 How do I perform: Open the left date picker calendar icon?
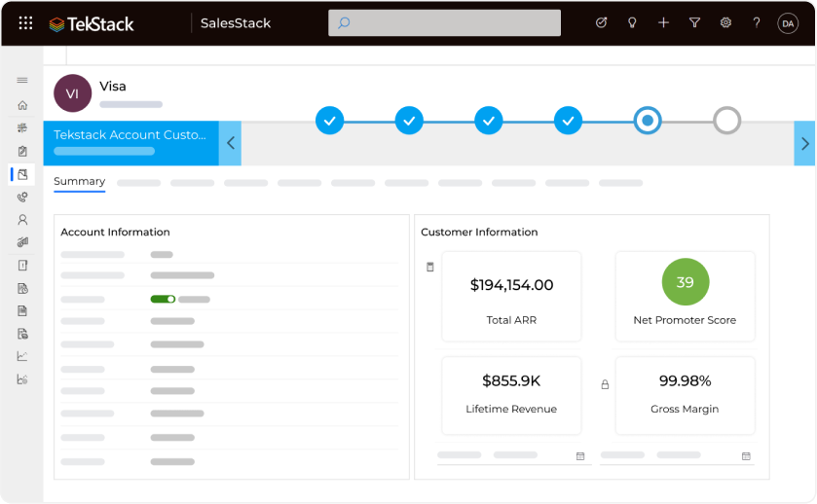tap(580, 456)
